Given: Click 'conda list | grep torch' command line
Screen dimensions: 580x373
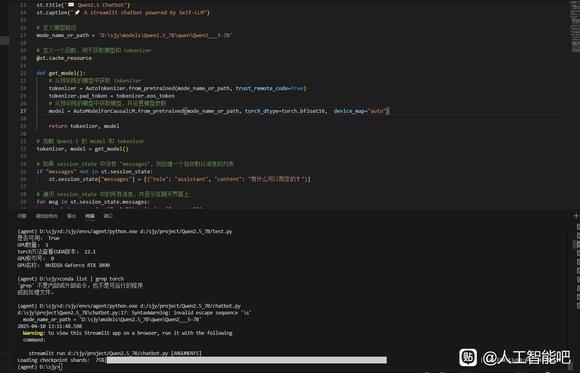Looking at the screenshot, I should [x=71, y=279].
